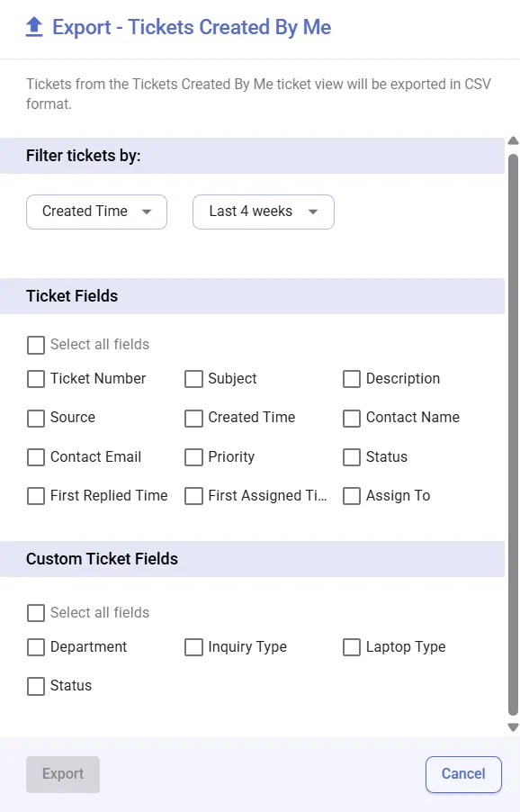Click the scrollbar up arrow

pyautogui.click(x=513, y=140)
